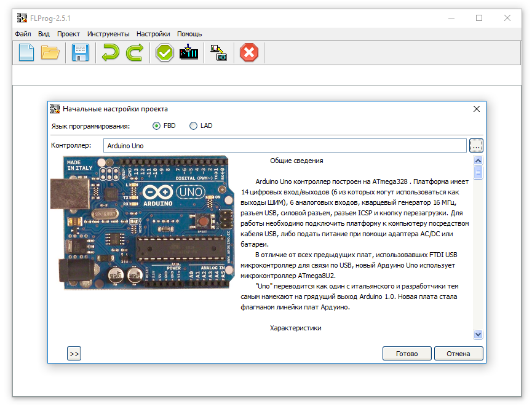The height and width of the screenshot is (406, 532).
Task: Click scroll down arrow of description
Action: pos(478,335)
